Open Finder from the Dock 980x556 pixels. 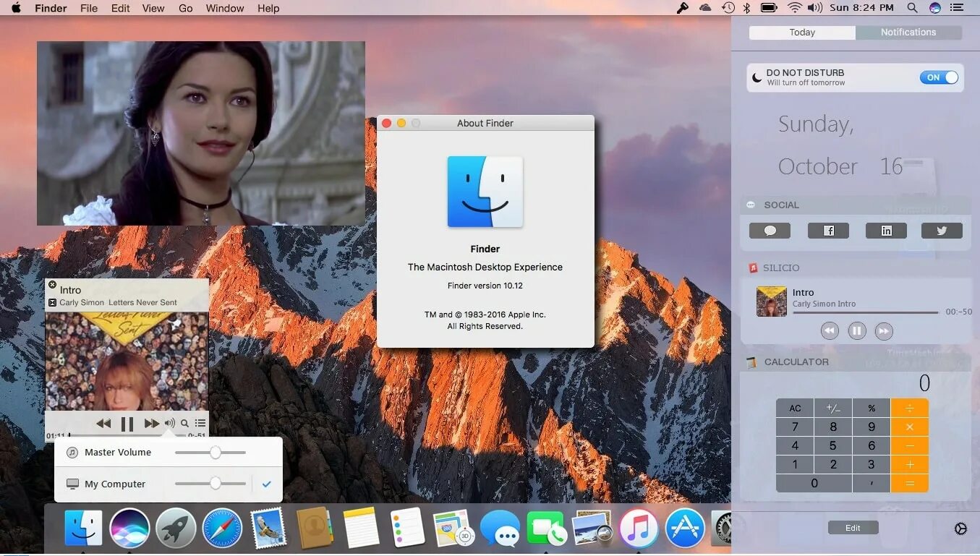point(83,527)
